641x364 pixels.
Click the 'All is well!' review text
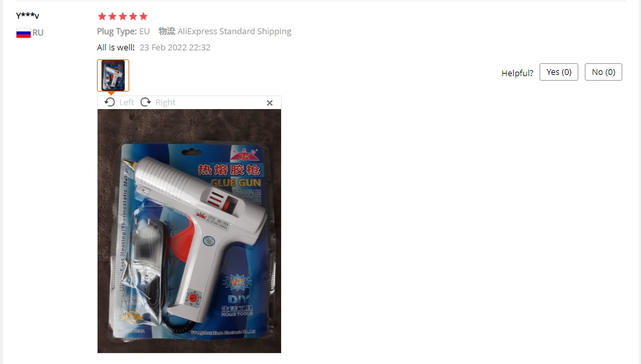(x=116, y=47)
